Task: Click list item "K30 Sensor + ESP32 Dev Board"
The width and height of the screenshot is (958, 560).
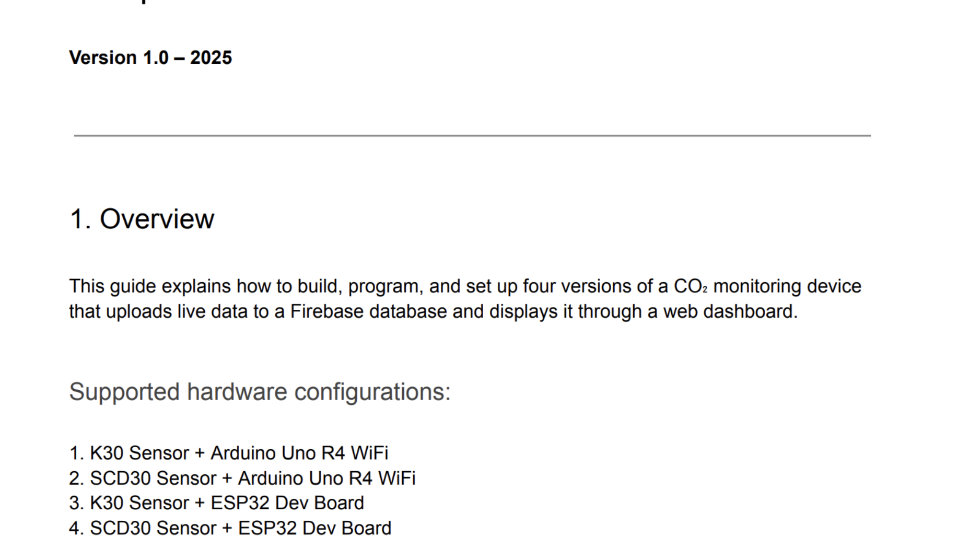Action: 227,503
